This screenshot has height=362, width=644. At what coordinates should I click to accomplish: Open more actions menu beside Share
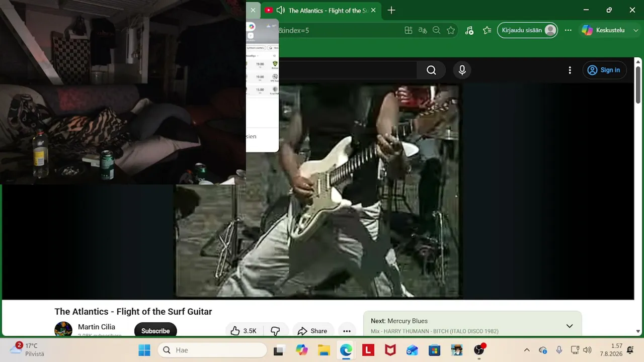pyautogui.click(x=347, y=331)
